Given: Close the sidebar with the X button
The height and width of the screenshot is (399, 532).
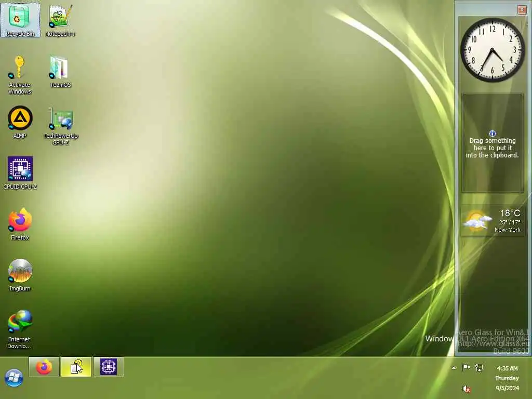Looking at the screenshot, I should pyautogui.click(x=522, y=10).
